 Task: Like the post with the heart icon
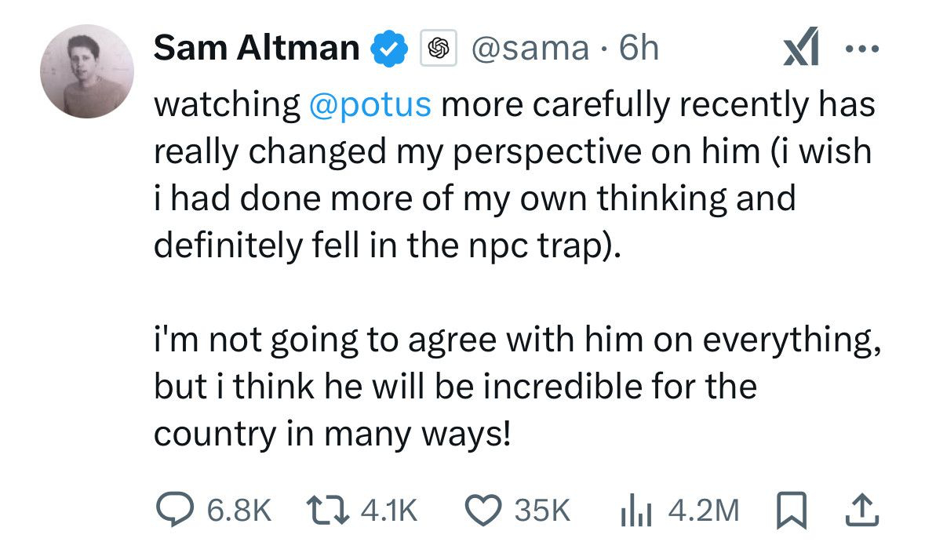pyautogui.click(x=485, y=511)
